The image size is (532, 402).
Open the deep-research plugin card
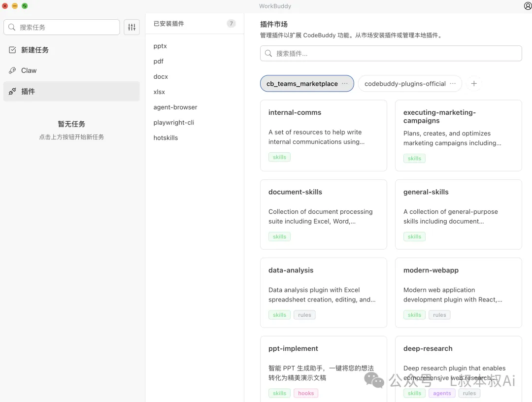[459, 369]
